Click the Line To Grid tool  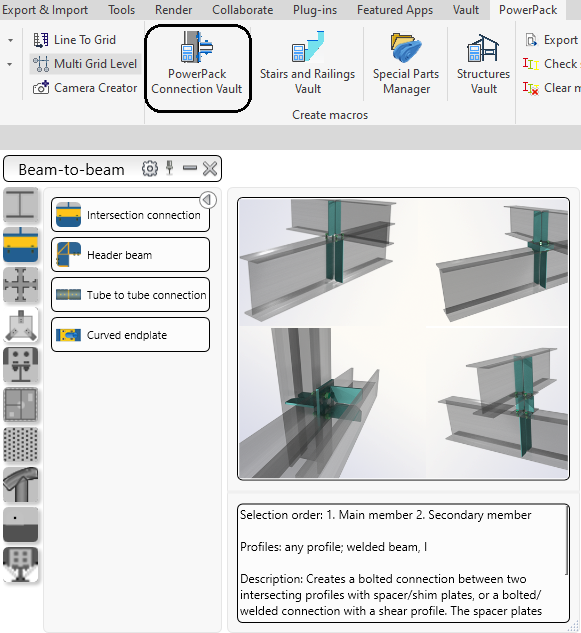(x=75, y=40)
